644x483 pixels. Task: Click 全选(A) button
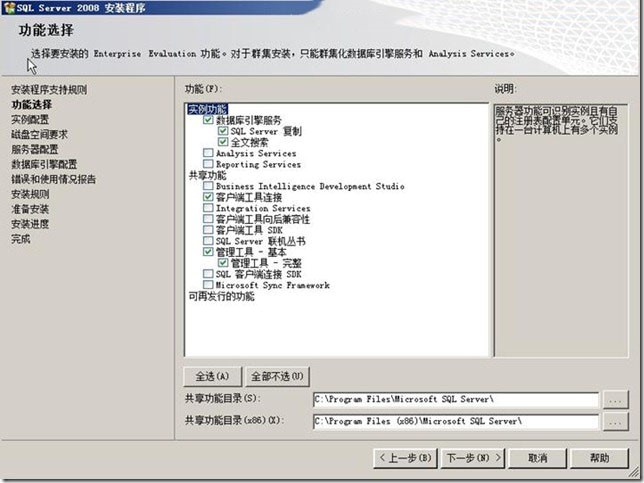212,376
